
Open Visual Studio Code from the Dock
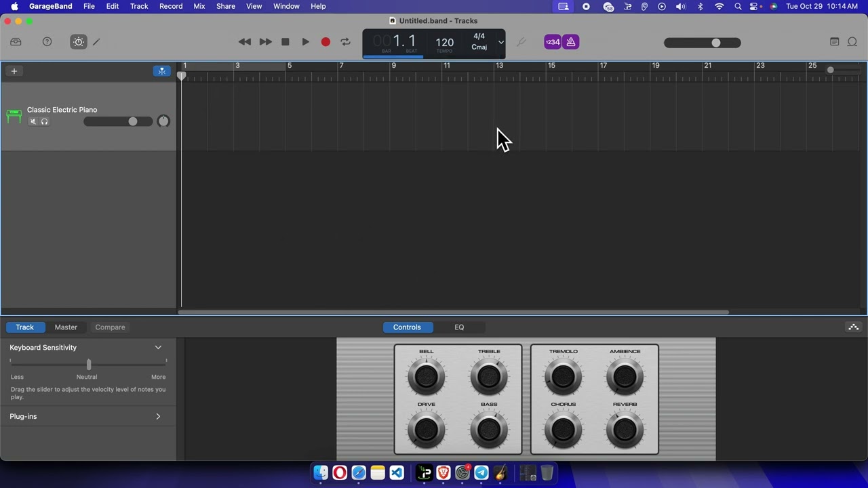pos(397,472)
